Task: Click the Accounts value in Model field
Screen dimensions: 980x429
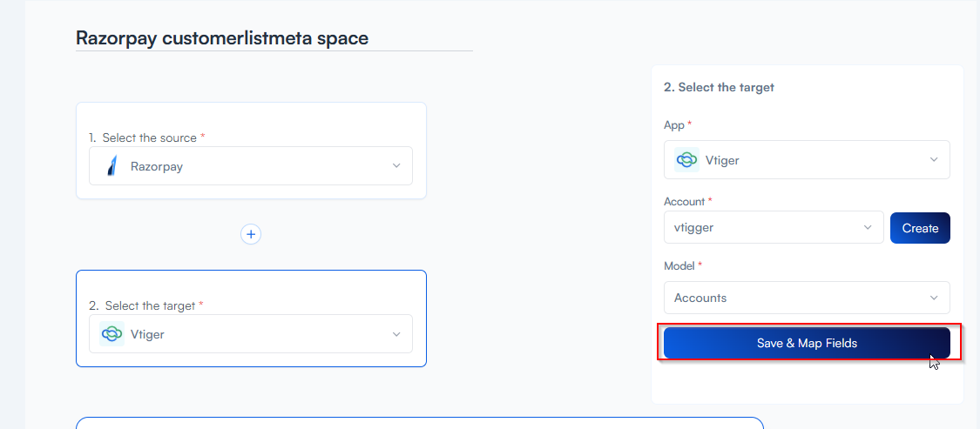Action: 700,298
